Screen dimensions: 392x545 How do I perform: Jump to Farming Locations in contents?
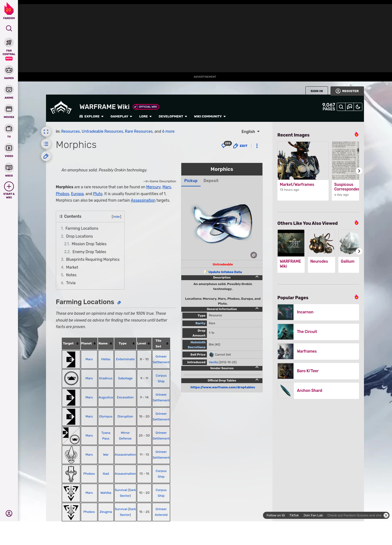(82, 228)
